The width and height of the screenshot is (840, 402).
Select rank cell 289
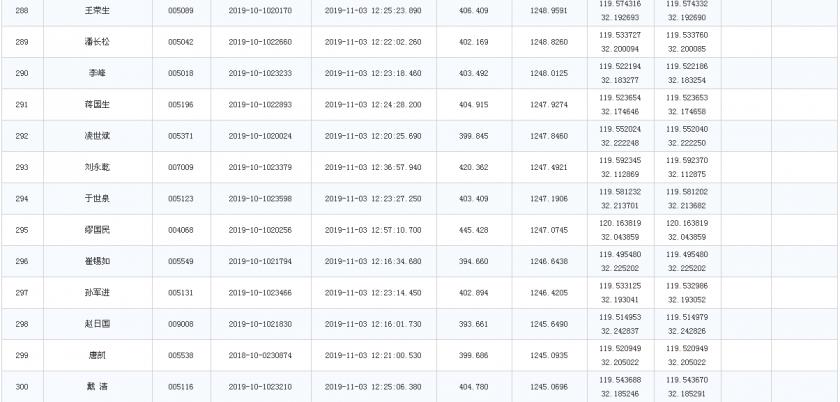click(x=22, y=42)
